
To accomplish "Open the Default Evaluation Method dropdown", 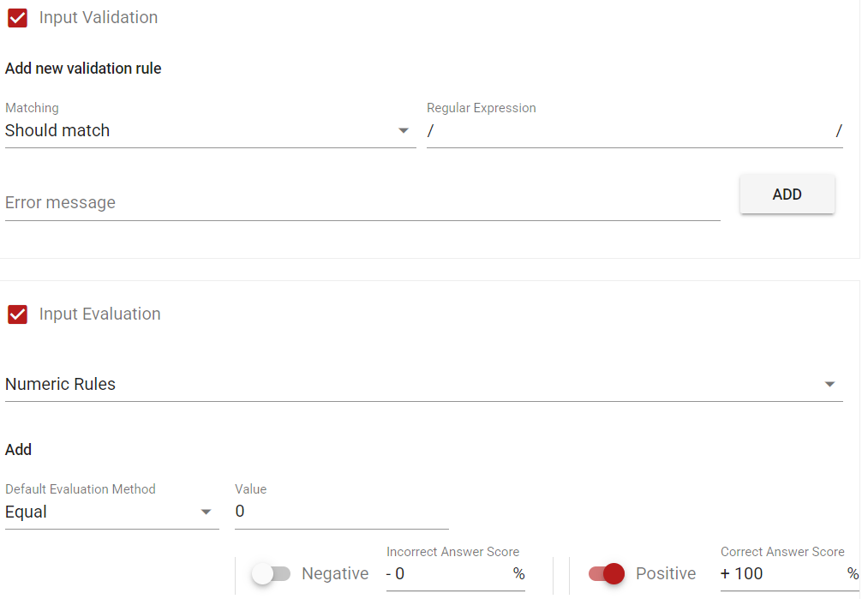I will pyautogui.click(x=103, y=512).
